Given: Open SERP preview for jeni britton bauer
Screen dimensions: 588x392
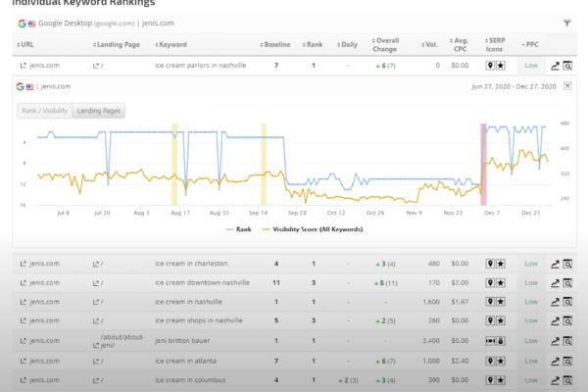Looking at the screenshot, I should (567, 341).
